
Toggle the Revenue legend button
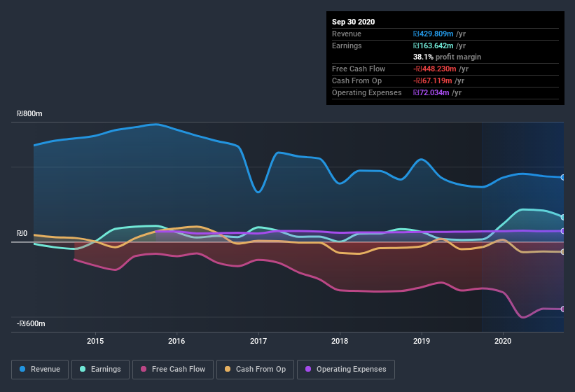tap(40, 369)
